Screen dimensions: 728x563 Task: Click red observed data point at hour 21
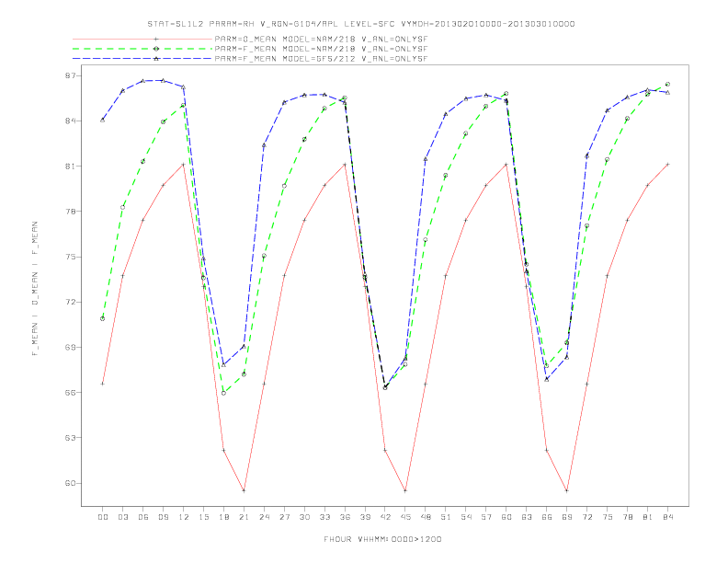coord(244,490)
